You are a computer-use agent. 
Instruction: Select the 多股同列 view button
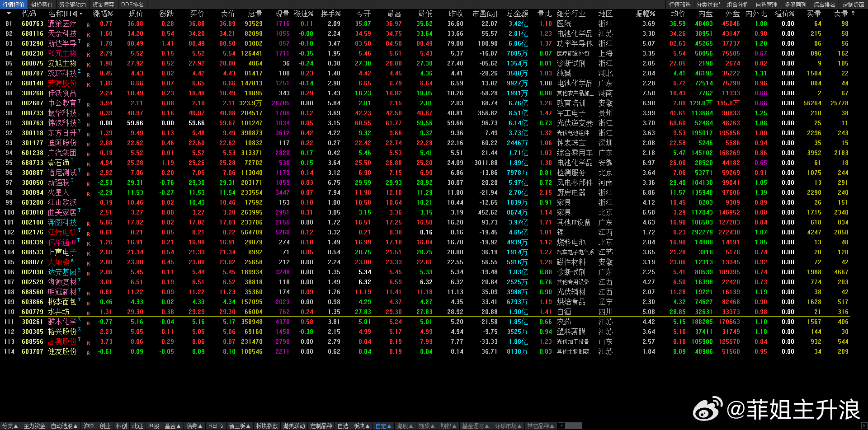(x=796, y=5)
